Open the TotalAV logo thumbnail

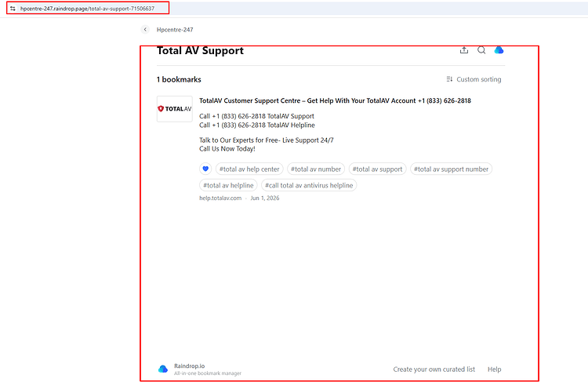175,109
